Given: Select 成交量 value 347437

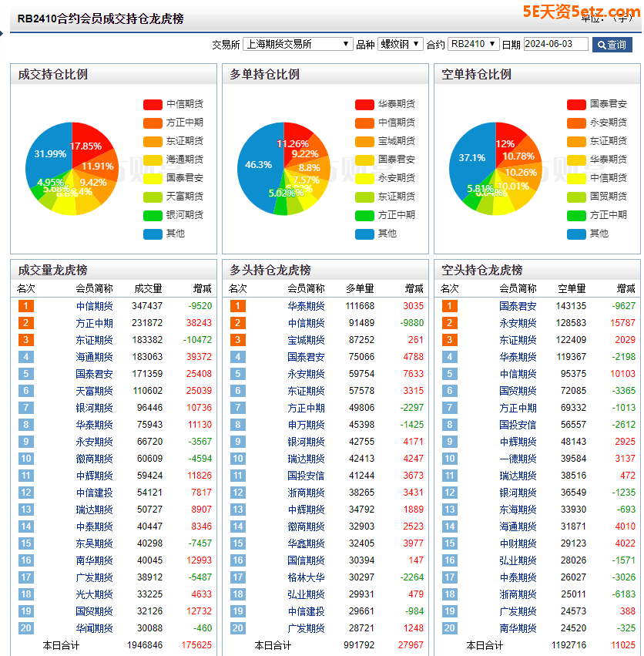Looking at the screenshot, I should point(147,306).
